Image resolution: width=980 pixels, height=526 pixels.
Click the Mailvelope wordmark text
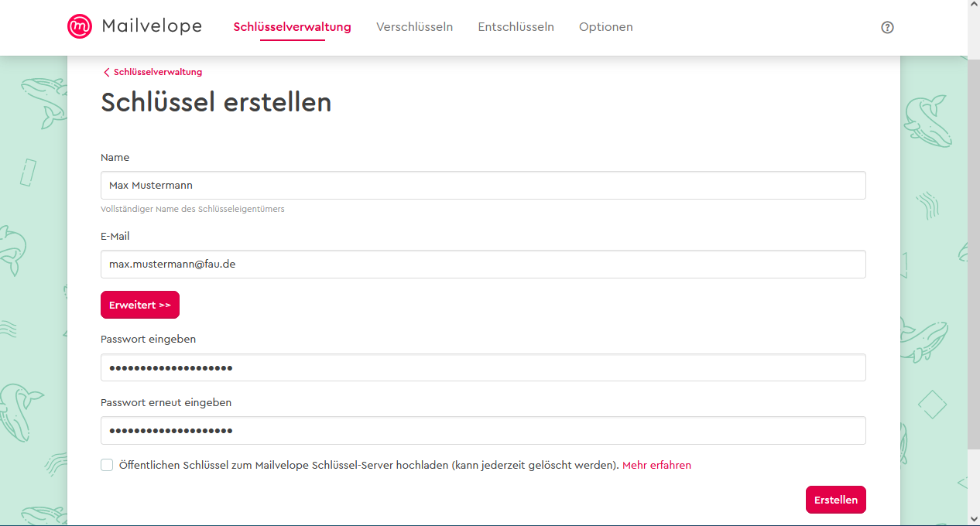[x=152, y=26]
